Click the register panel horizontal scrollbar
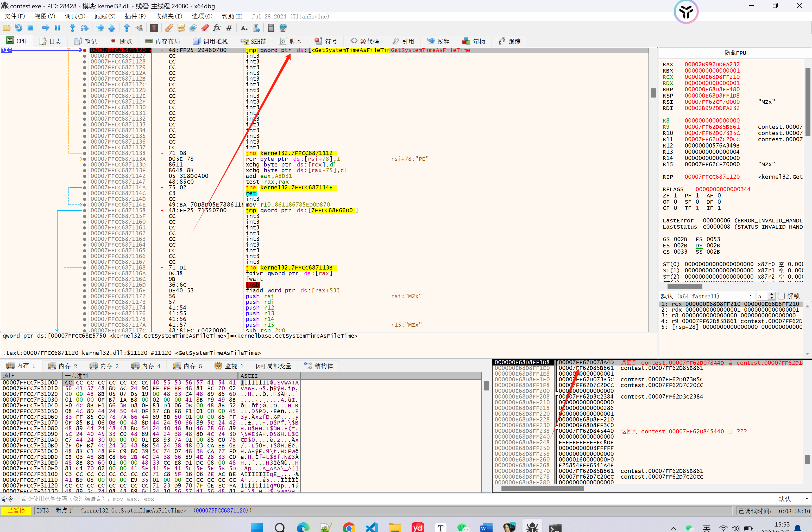The image size is (812, 532). coord(684,286)
